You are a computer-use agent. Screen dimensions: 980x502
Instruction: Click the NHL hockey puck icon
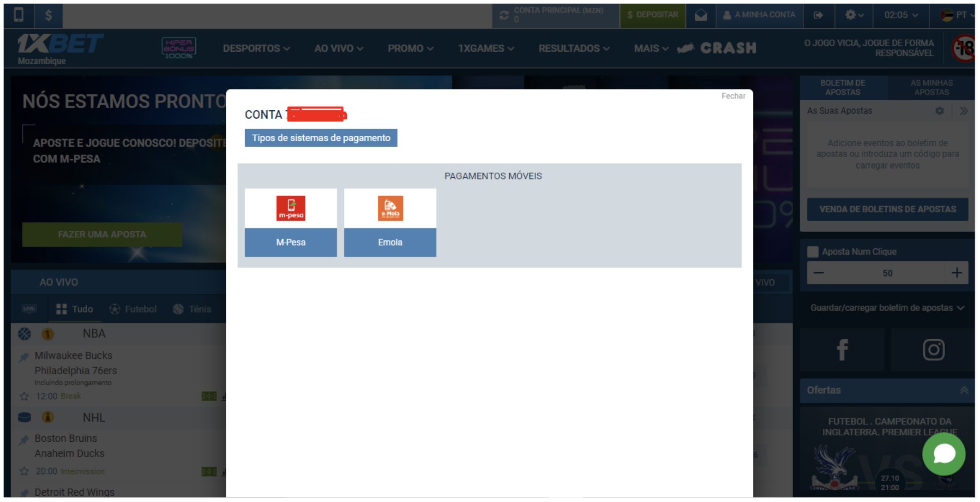[x=24, y=418]
